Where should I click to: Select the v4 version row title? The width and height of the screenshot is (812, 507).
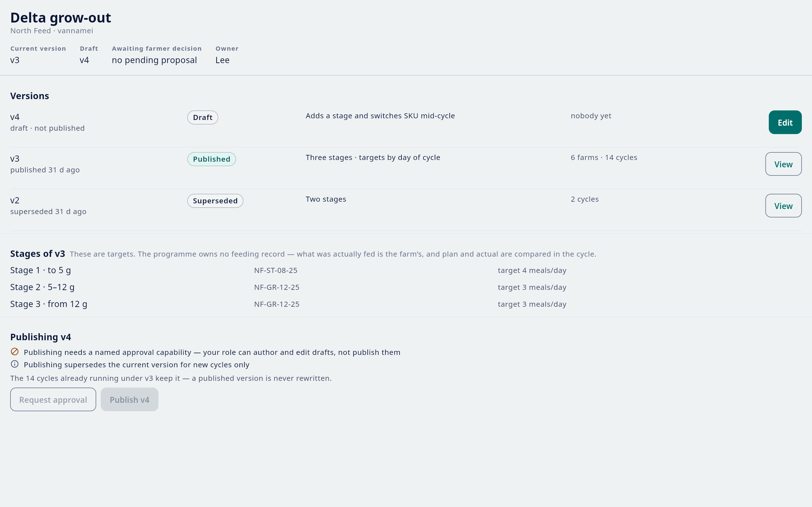point(15,117)
